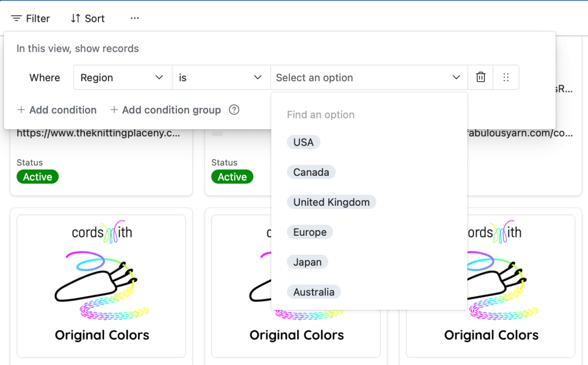Choose United Kingdom option

[331, 202]
